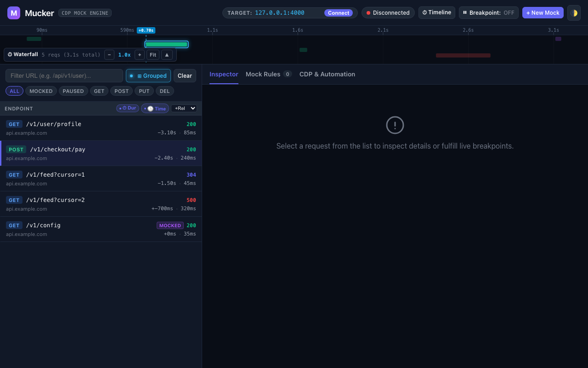Open the Mock Rules tab
Image resolution: width=588 pixels, height=368 pixels.
pyautogui.click(x=269, y=74)
